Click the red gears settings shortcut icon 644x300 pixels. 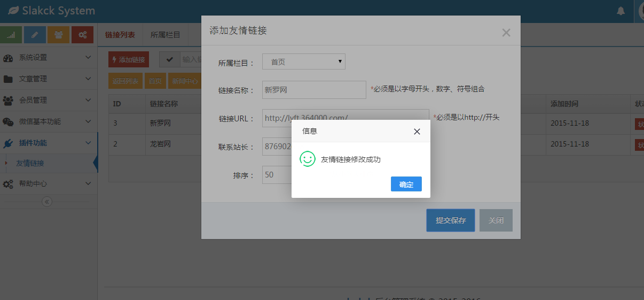[82, 35]
